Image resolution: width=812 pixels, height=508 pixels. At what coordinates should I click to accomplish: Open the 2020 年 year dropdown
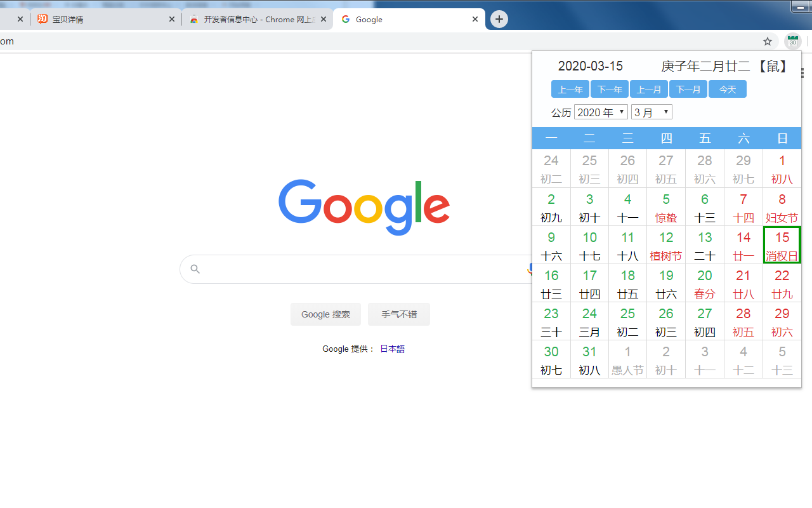601,112
